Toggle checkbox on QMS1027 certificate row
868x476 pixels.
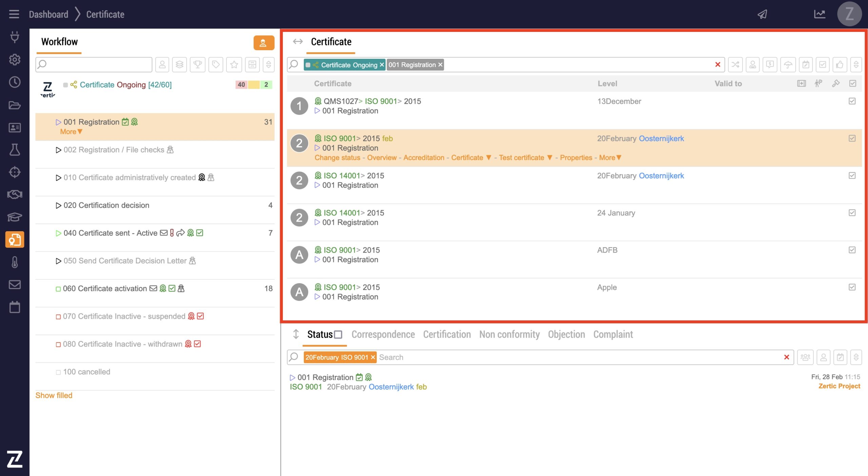point(852,101)
